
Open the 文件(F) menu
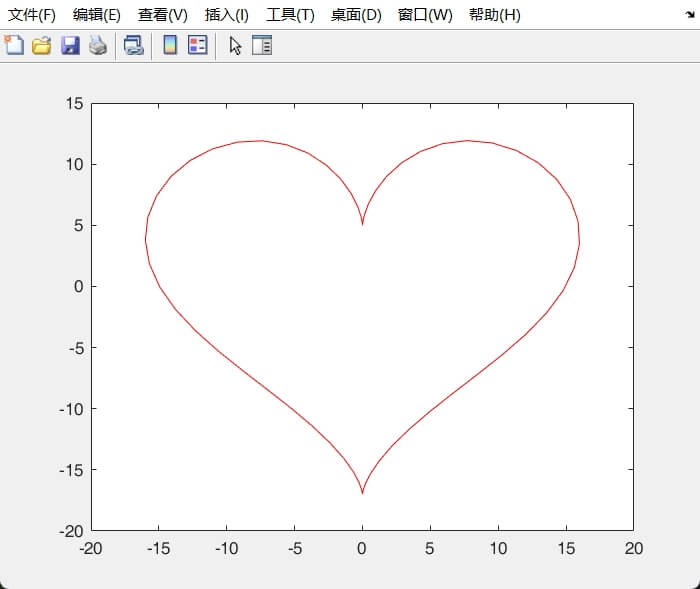tap(32, 15)
